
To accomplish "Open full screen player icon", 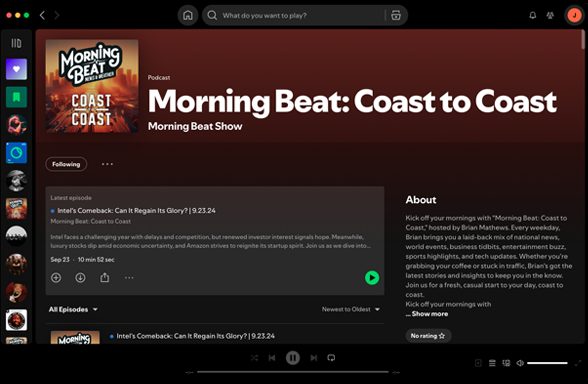I will click(578, 363).
